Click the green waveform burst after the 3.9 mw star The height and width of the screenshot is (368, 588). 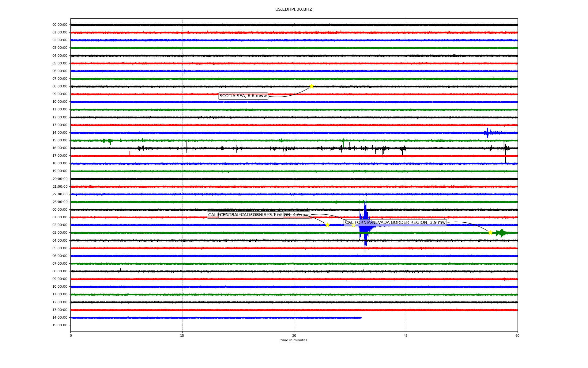tap(502, 233)
